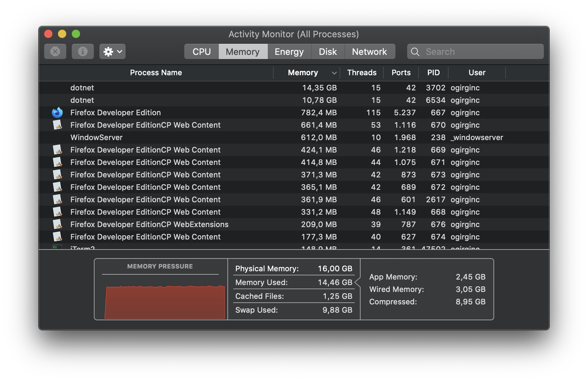Sort by Process Name column header
Image resolution: width=588 pixels, height=381 pixels.
156,73
